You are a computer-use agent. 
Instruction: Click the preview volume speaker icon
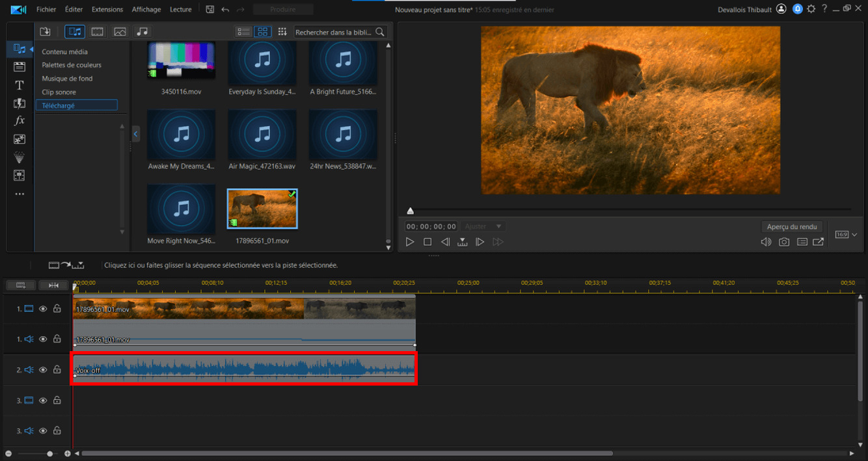click(x=766, y=242)
